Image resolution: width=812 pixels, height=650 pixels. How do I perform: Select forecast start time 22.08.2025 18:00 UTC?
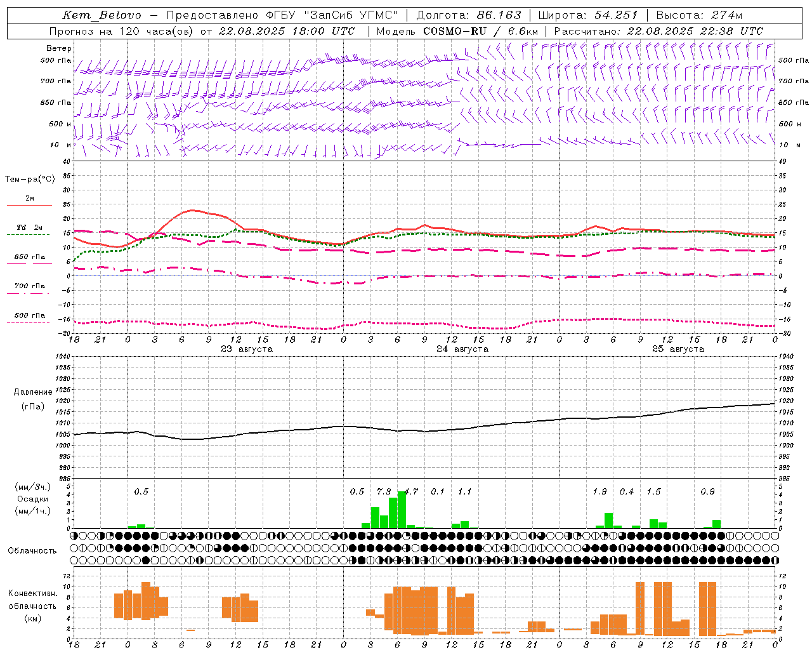pos(286,31)
